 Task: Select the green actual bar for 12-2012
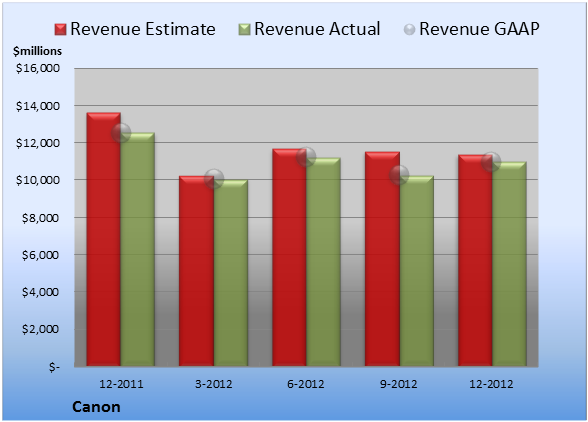pyautogui.click(x=509, y=264)
